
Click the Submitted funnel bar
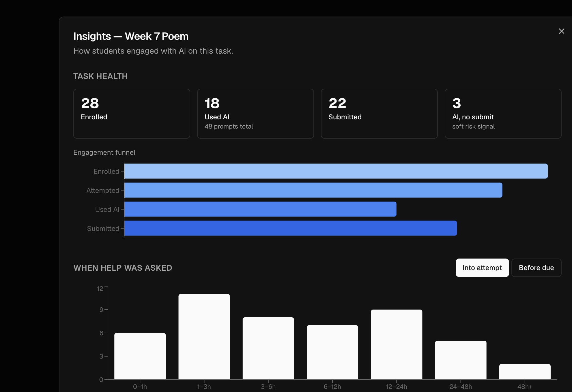coord(291,228)
